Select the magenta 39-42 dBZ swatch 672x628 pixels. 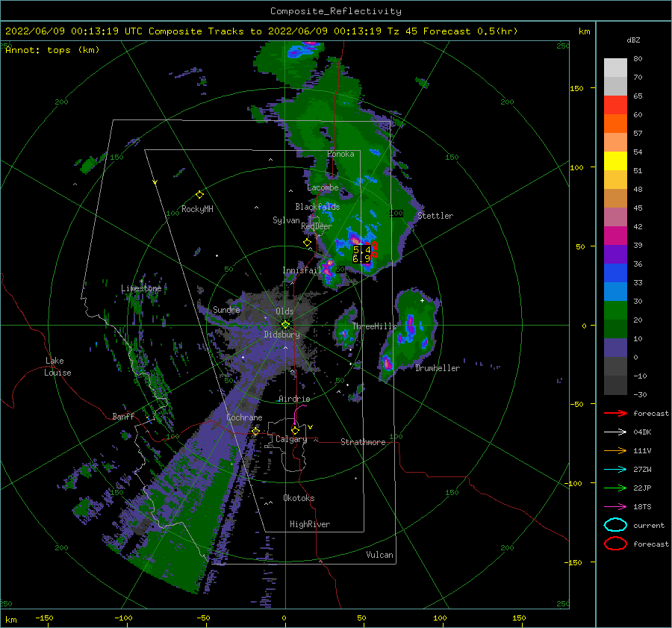(615, 236)
